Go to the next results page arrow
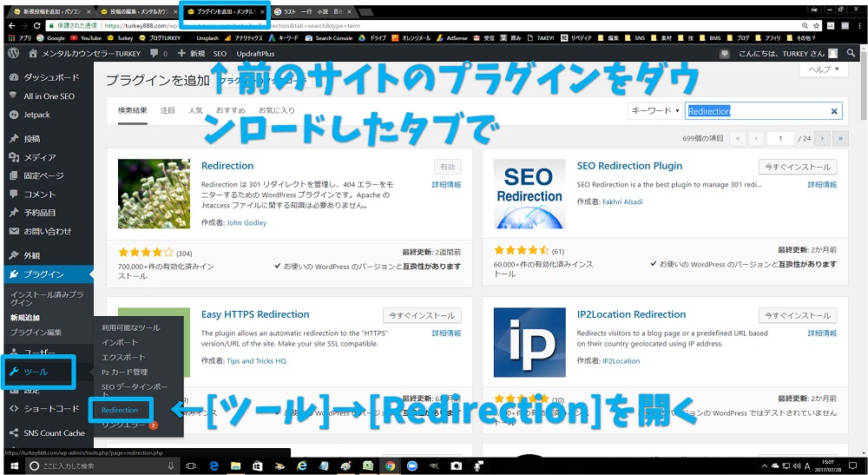Image resolution: width=868 pixels, height=475 pixels. coord(822,138)
